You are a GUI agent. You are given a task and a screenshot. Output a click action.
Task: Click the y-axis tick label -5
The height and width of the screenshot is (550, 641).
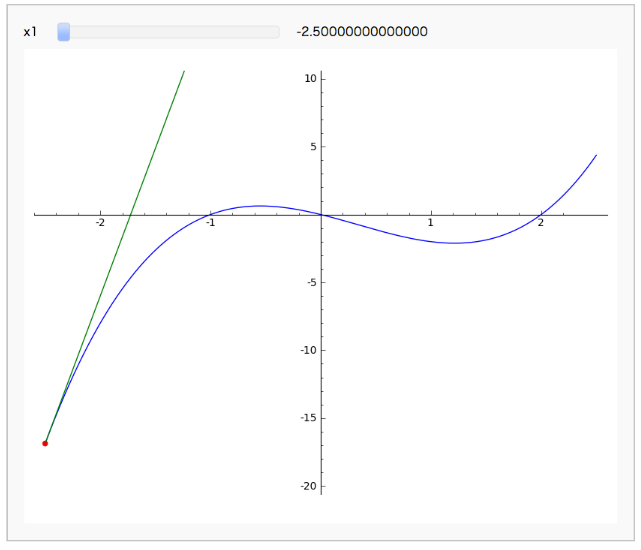pyautogui.click(x=311, y=282)
